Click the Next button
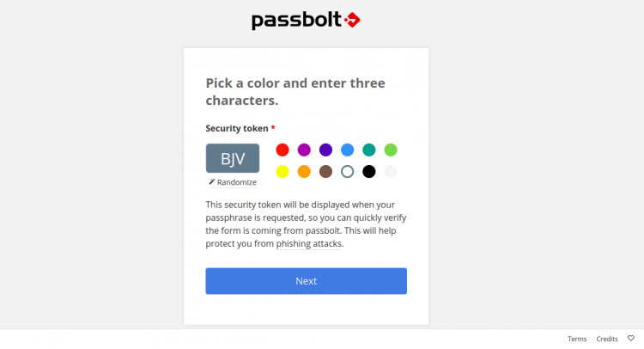 click(306, 281)
